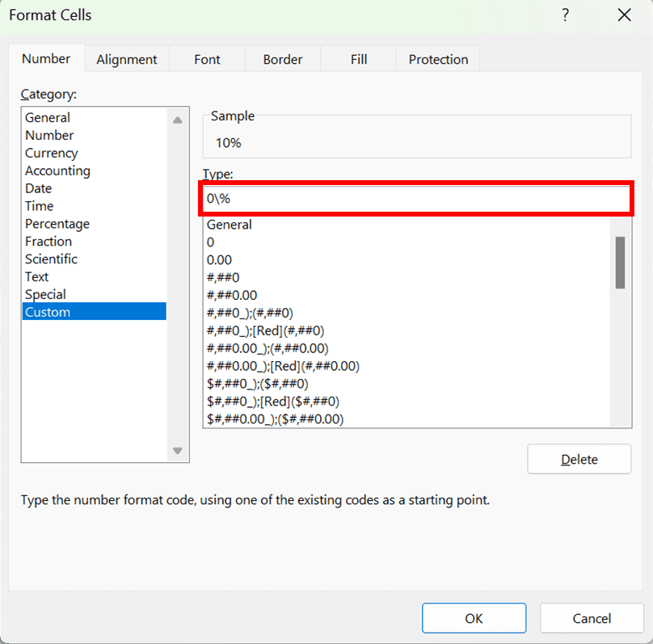Open the Font tab
653x644 pixels.
[x=207, y=60]
